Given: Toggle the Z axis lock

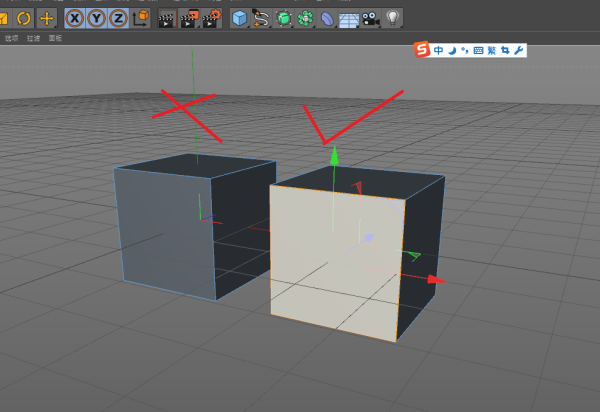Looking at the screenshot, I should (x=118, y=18).
